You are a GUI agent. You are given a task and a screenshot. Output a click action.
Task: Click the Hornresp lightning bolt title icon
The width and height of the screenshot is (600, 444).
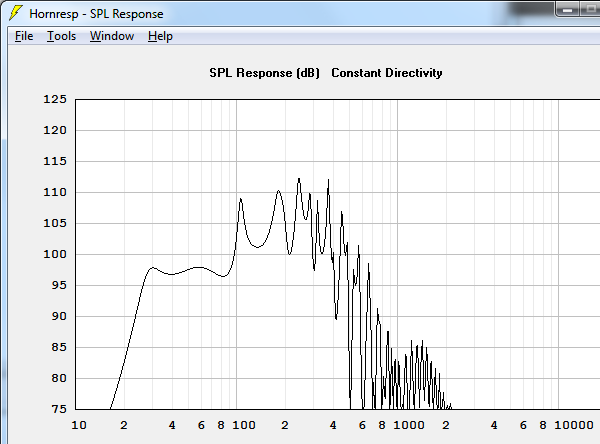[x=15, y=14]
